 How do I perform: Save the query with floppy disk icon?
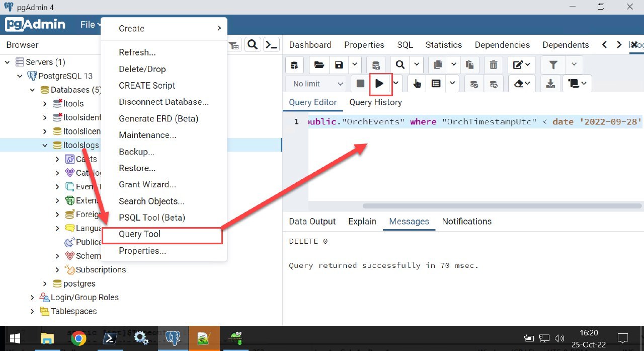[339, 64]
